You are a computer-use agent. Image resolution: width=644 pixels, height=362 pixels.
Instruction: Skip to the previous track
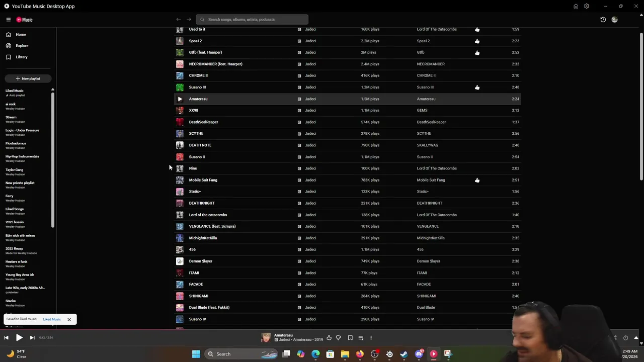[x=6, y=338]
